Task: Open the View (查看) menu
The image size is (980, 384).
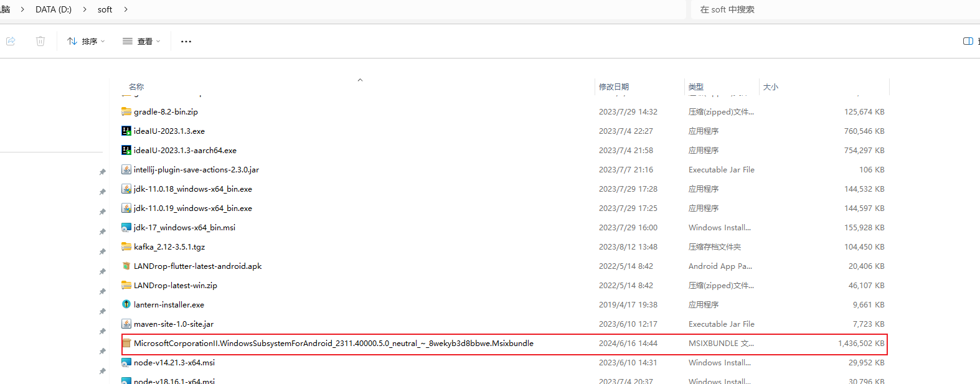Action: point(141,41)
